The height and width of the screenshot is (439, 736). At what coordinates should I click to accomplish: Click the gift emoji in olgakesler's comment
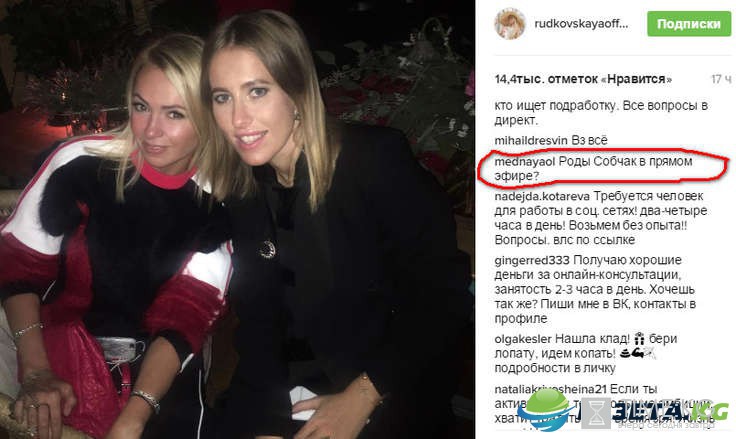click(639, 338)
